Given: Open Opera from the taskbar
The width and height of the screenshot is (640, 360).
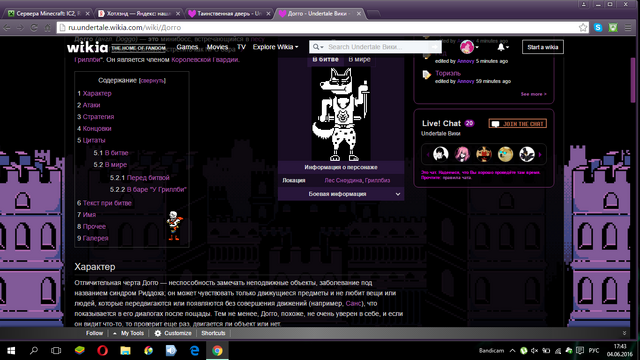Looking at the screenshot, I should pos(102,350).
